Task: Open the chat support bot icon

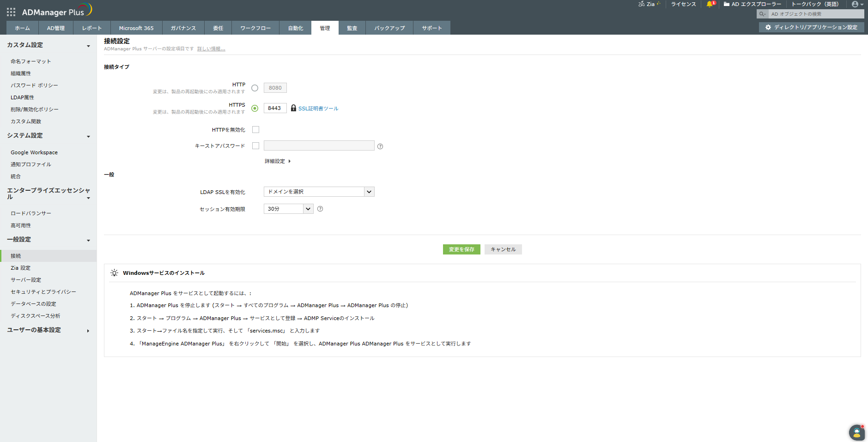Action: (857, 433)
